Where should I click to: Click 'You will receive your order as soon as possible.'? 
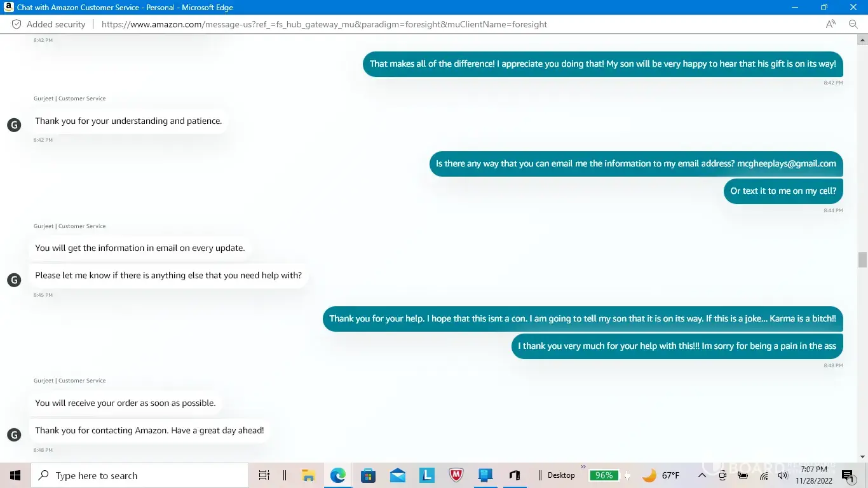coord(125,403)
